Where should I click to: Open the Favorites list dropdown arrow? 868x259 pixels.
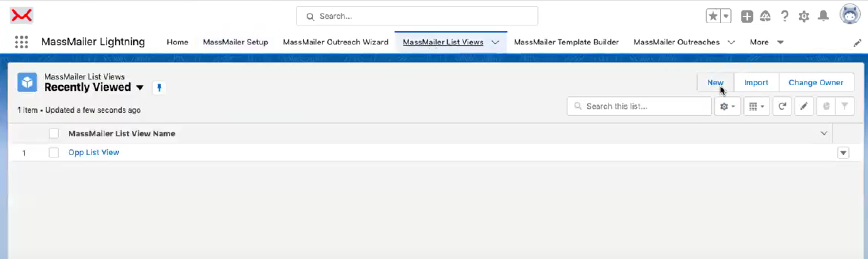tap(726, 16)
